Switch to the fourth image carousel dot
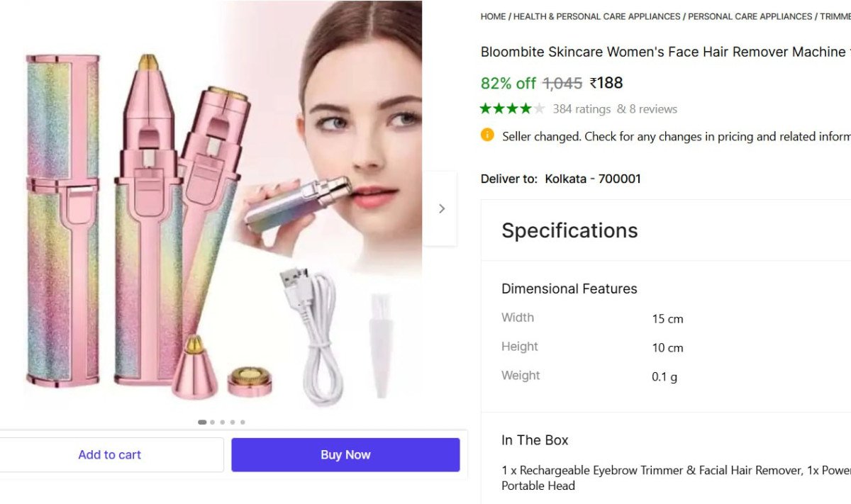The image size is (851, 504). pos(232,422)
